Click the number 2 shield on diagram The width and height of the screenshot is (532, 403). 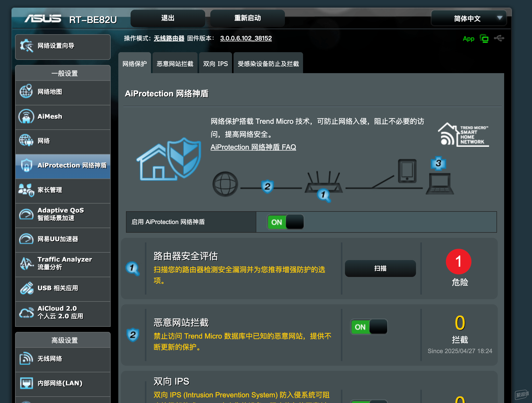268,186
